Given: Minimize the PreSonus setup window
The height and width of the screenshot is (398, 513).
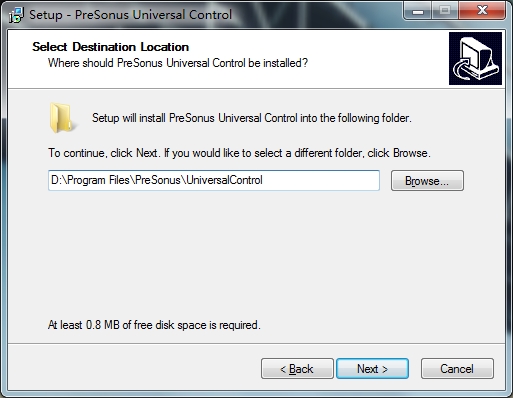Looking at the screenshot, I should click(x=418, y=11).
